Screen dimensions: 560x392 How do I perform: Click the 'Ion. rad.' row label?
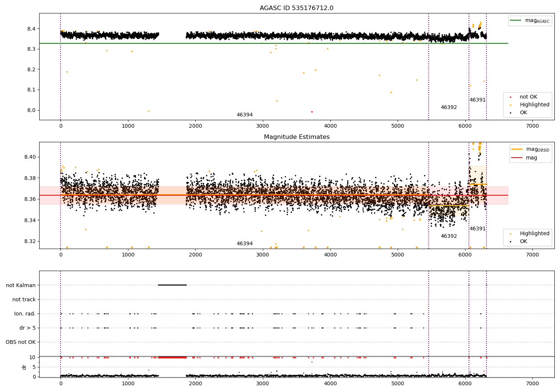coord(25,314)
